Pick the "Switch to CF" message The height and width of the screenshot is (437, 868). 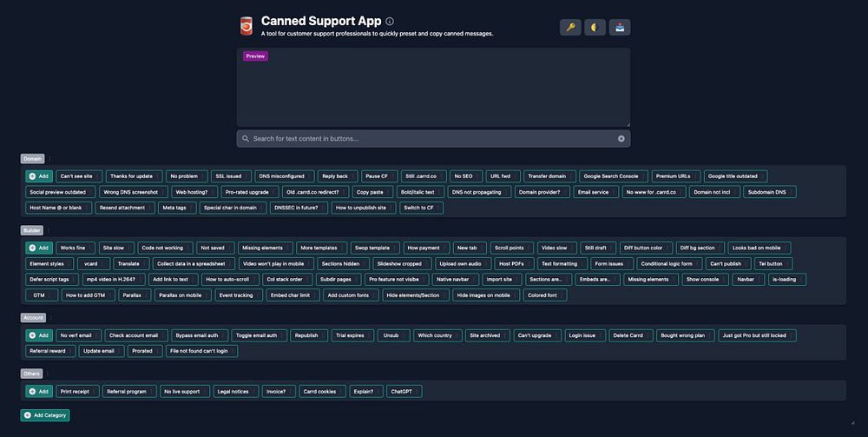421,208
